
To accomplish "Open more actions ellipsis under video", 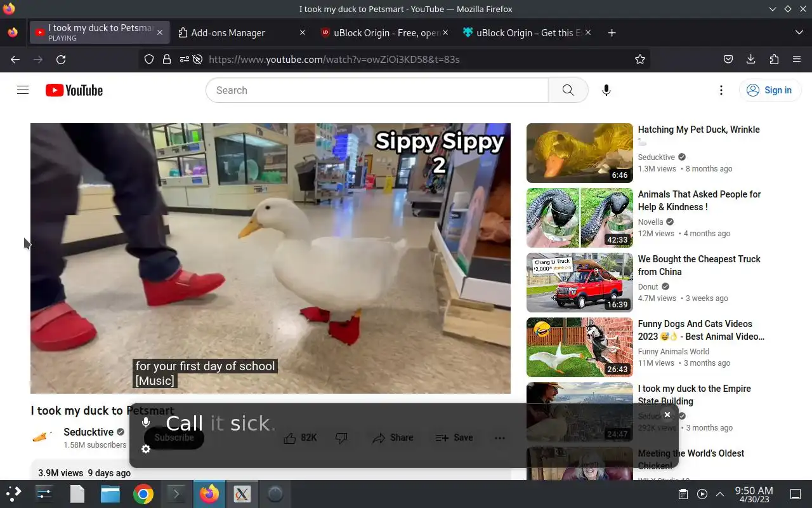I will pos(500,438).
